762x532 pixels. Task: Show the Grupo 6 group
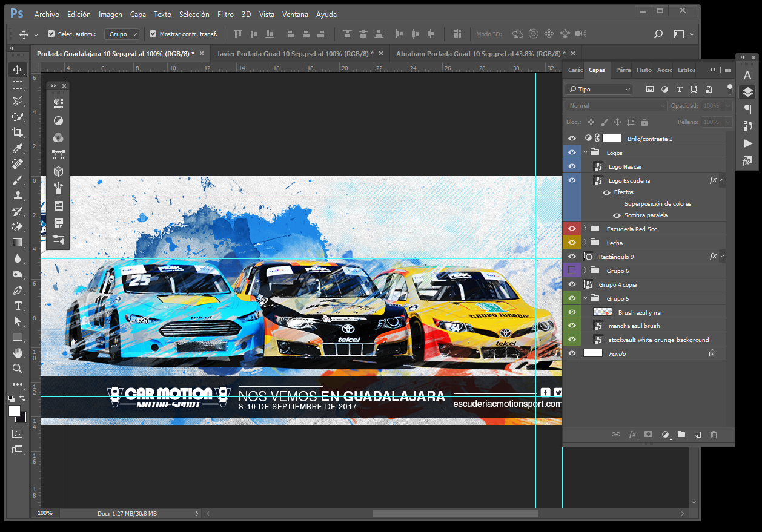tap(572, 271)
